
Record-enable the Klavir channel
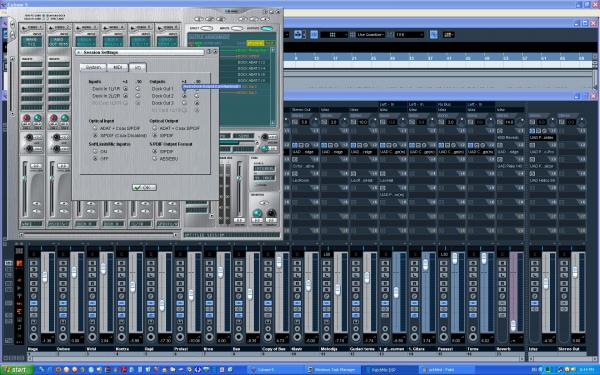tap(297, 337)
